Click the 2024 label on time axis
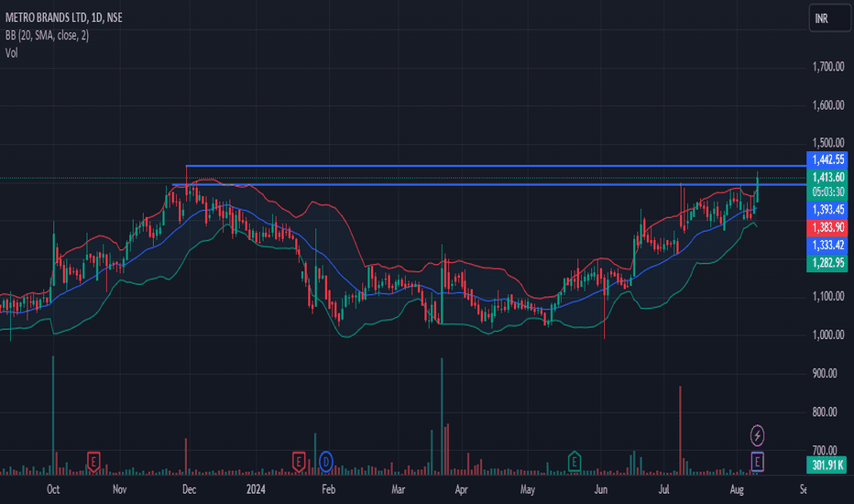 coord(256,489)
